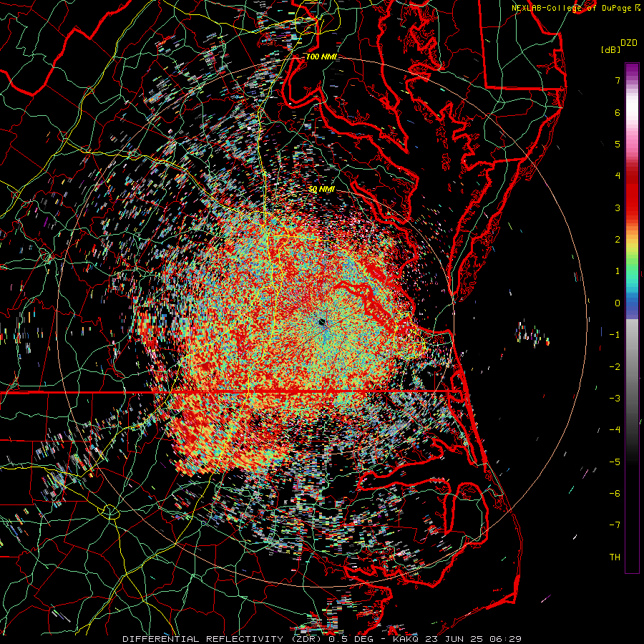Click the [dB] unit label
The width and height of the screenshot is (644, 644).
610,49
